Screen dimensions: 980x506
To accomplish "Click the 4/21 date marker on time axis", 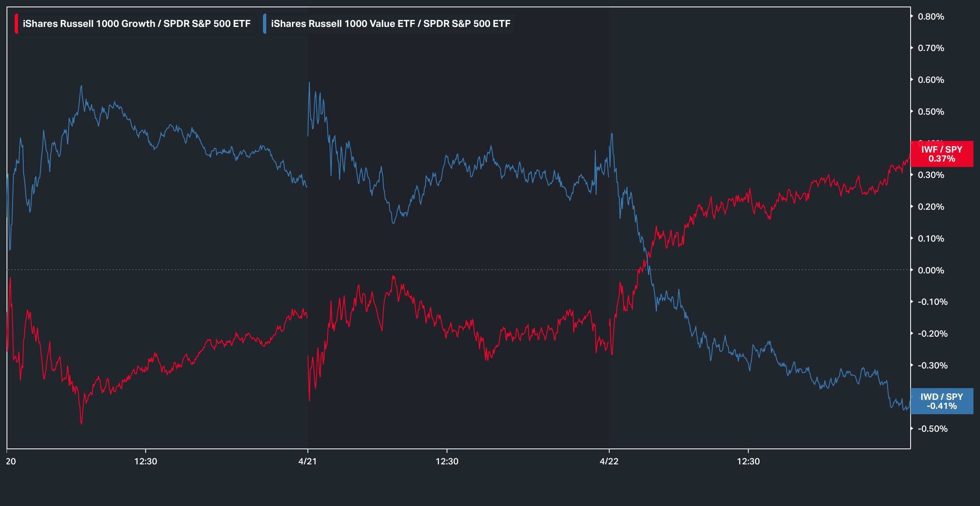I will pyautogui.click(x=307, y=461).
